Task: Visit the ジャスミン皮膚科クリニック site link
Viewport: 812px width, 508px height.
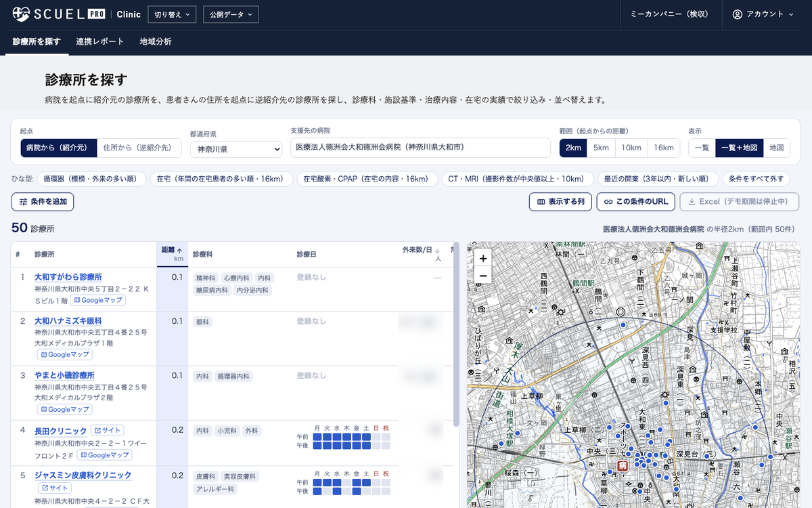Action: point(54,488)
